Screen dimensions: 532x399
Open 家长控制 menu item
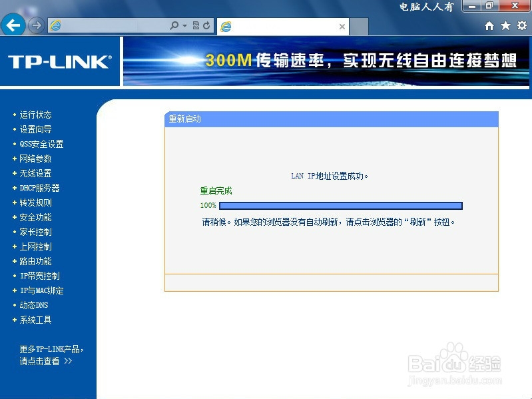click(x=35, y=232)
